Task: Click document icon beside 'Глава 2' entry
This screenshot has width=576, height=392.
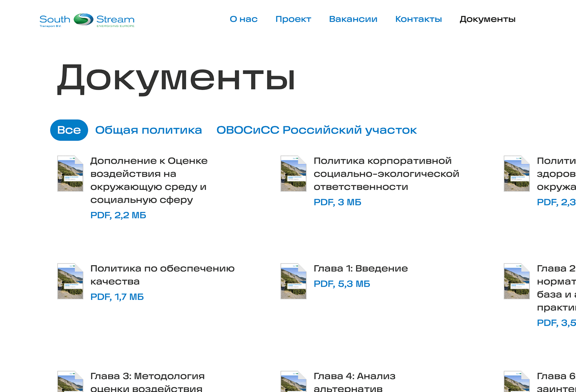Action: tap(516, 281)
